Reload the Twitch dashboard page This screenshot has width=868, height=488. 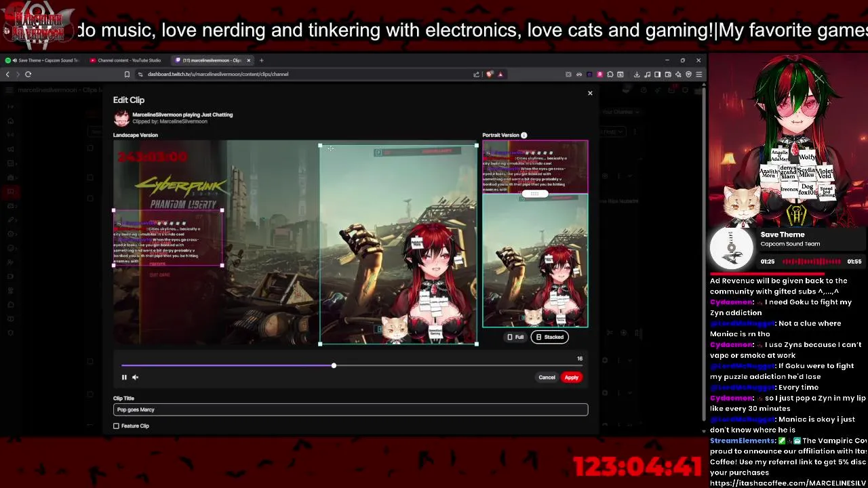click(x=28, y=74)
